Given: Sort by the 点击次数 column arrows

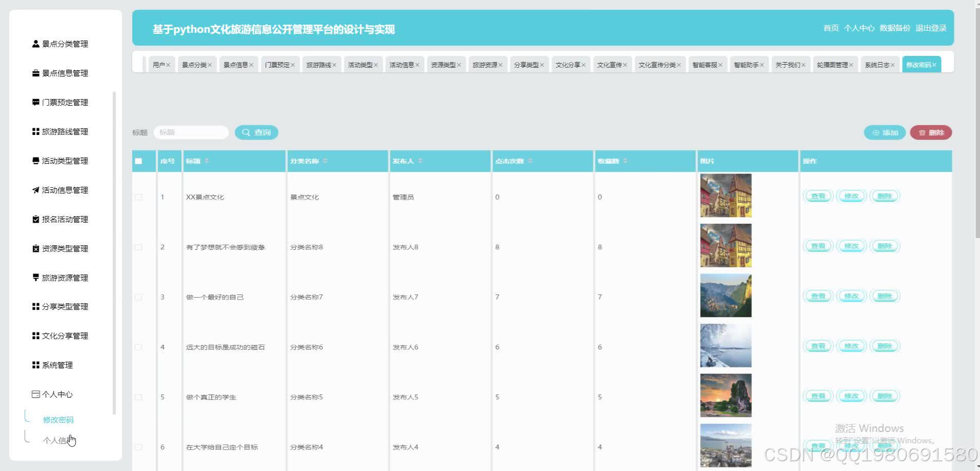Looking at the screenshot, I should click(x=530, y=161).
